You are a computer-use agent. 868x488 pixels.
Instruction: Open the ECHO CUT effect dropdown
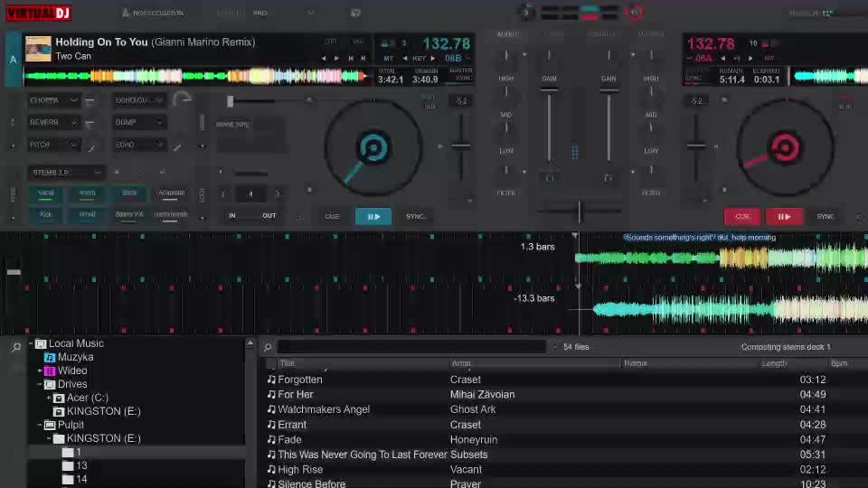click(x=138, y=100)
